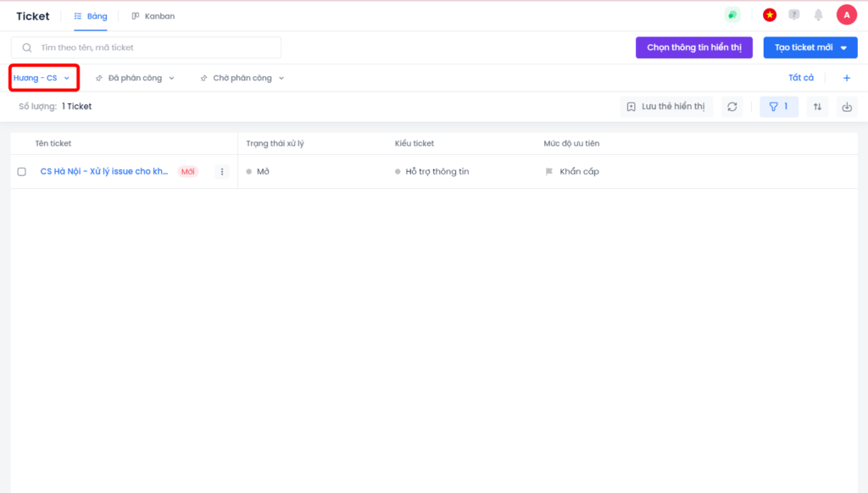
Task: Download tickets with the export icon
Action: coord(847,107)
